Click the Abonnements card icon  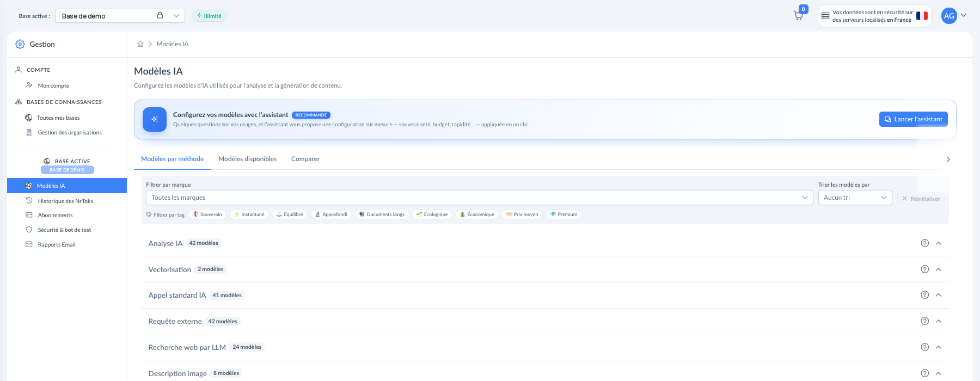click(x=29, y=215)
